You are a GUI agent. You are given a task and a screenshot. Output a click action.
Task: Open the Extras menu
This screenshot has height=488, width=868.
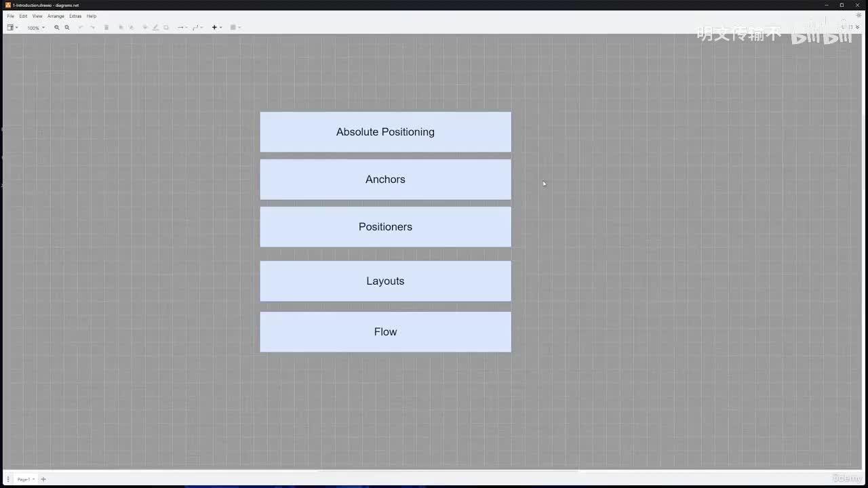coord(75,16)
